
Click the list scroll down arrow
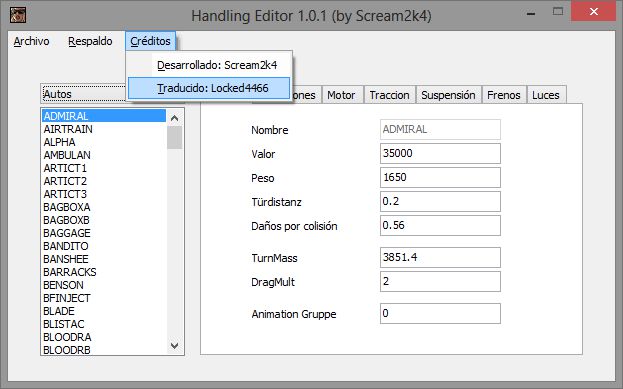pos(174,346)
